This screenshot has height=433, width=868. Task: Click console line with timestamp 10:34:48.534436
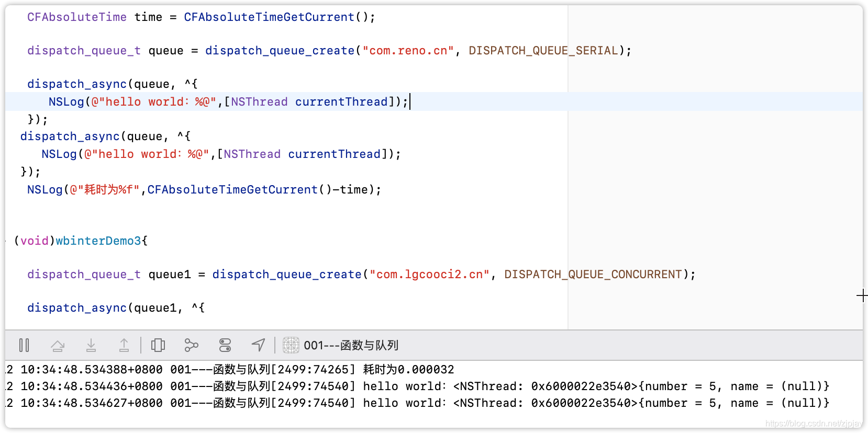pos(417,386)
